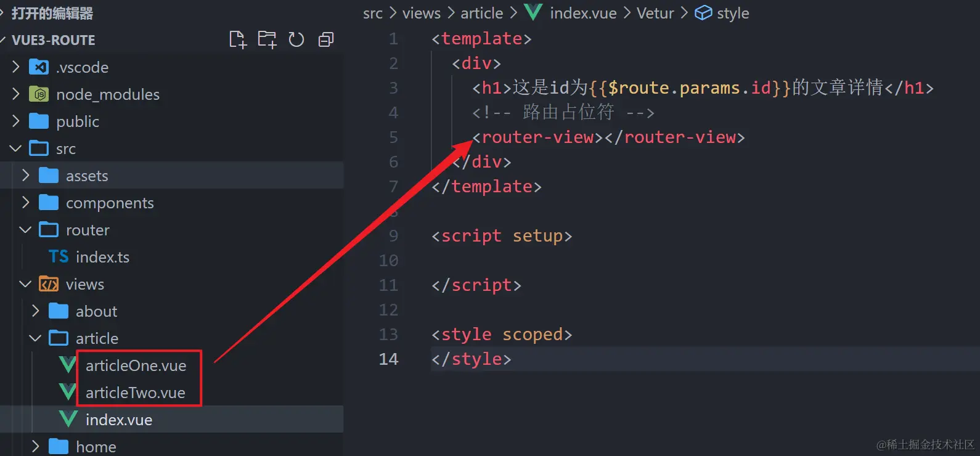Image resolution: width=980 pixels, height=456 pixels.
Task: Click the views folder code icon
Action: tap(49, 283)
